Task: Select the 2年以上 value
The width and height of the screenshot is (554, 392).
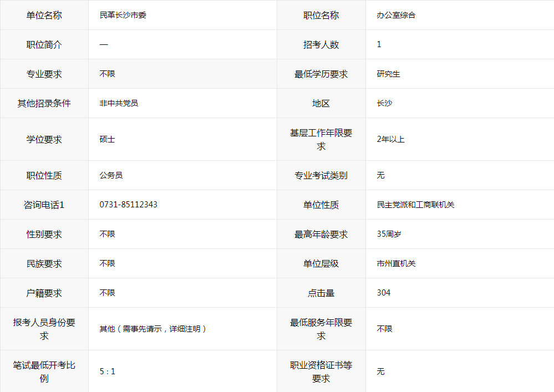Action: tap(390, 139)
